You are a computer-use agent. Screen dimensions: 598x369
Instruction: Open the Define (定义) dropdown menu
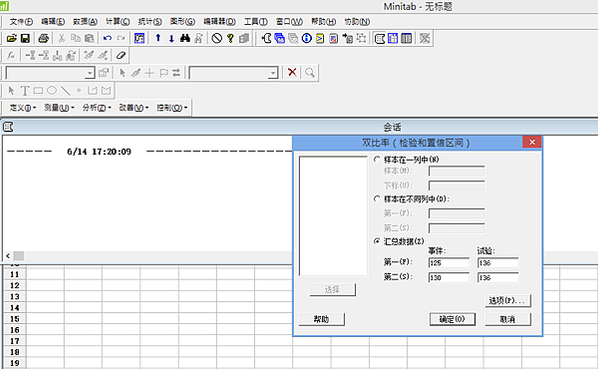[23, 108]
